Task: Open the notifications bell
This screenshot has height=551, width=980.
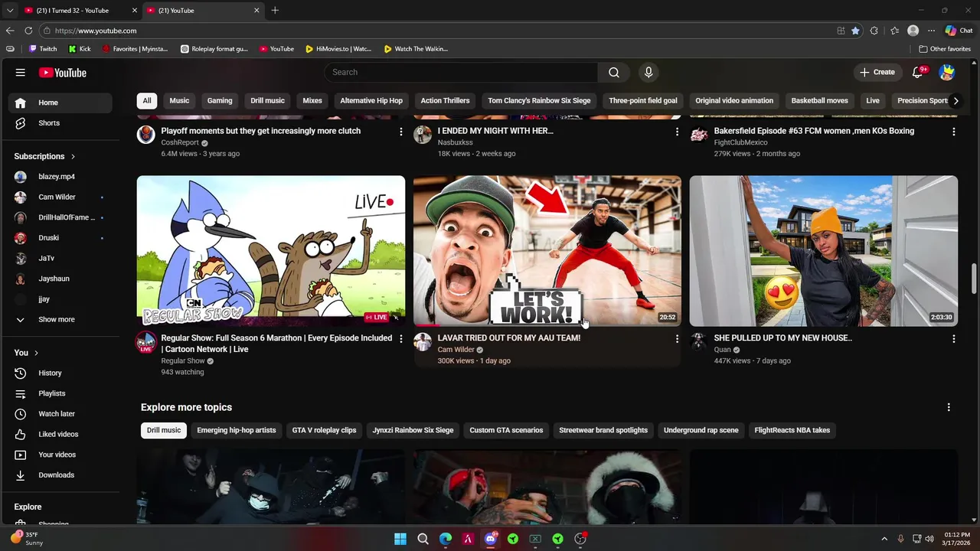Action: tap(918, 72)
